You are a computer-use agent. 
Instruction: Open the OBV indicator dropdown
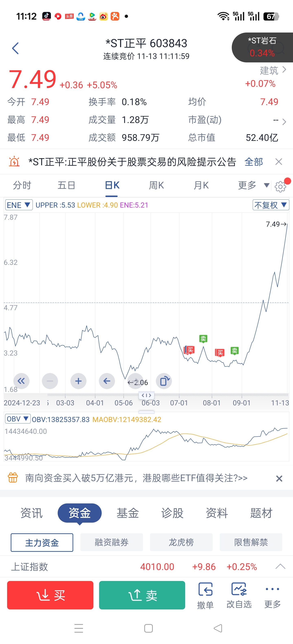click(x=17, y=419)
